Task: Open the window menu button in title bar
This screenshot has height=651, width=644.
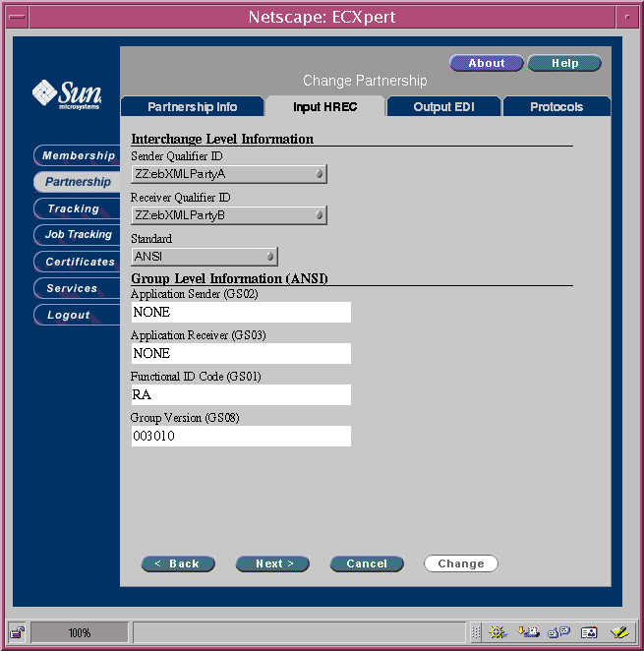Action: click(17, 17)
